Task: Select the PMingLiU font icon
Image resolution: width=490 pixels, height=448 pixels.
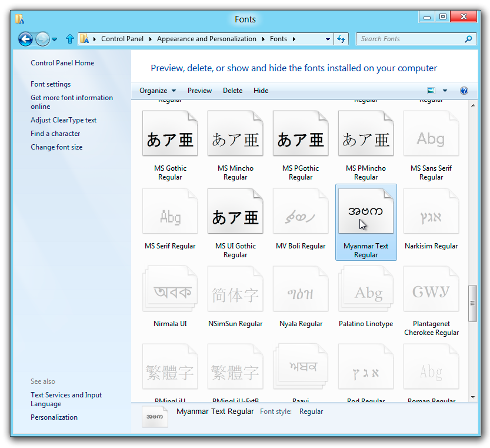Action: click(x=170, y=367)
